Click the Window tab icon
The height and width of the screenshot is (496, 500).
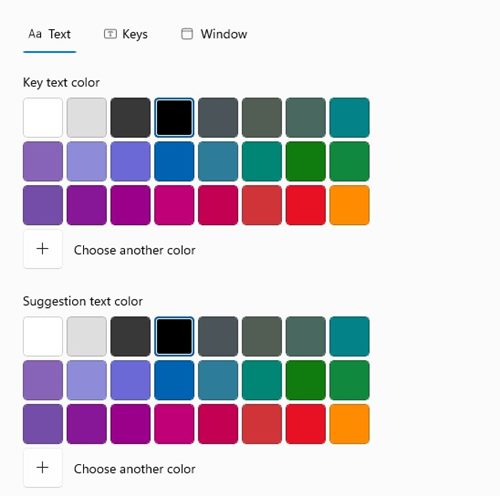[187, 34]
